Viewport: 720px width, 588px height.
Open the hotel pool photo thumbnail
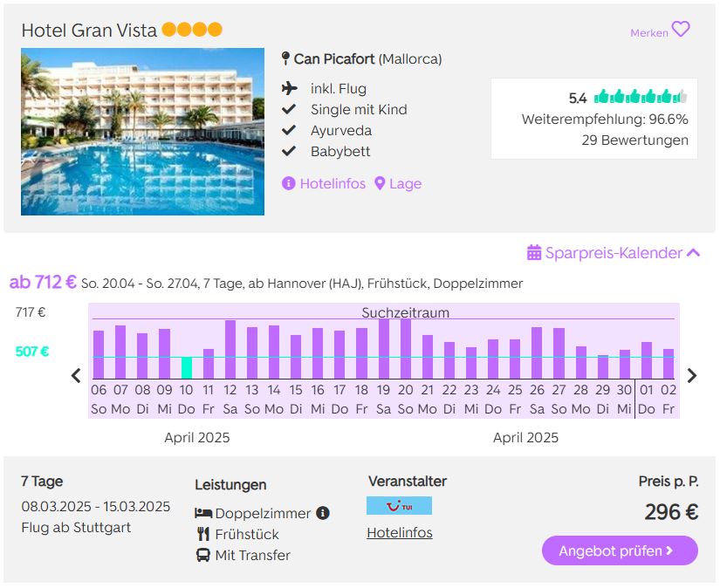tap(142, 132)
